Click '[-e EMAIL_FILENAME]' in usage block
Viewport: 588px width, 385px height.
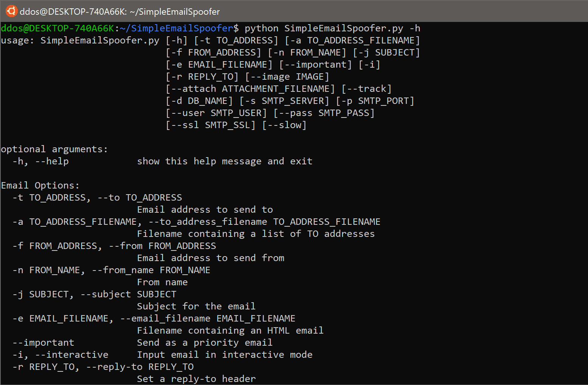coord(219,65)
